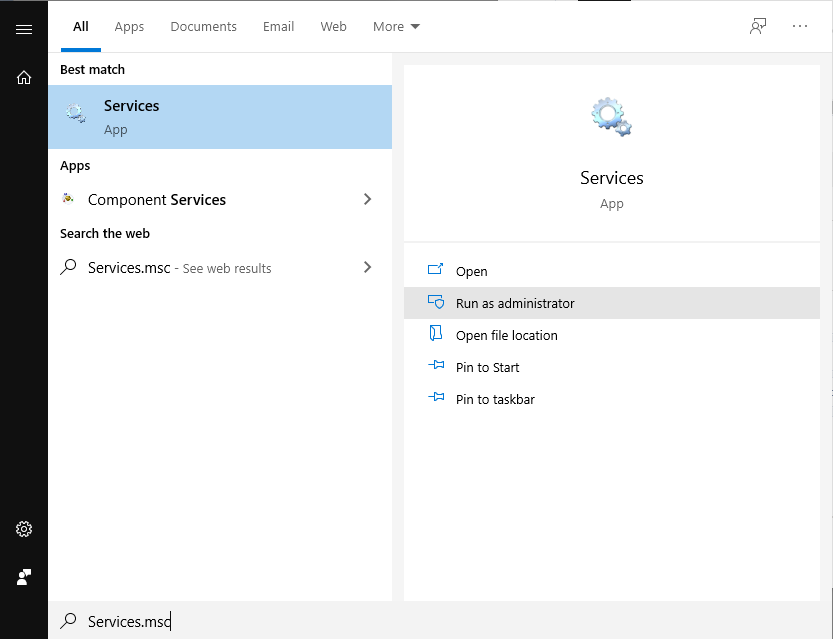Viewport: 833px width, 639px height.
Task: Open Settings gear icon in sidebar
Action: (24, 529)
